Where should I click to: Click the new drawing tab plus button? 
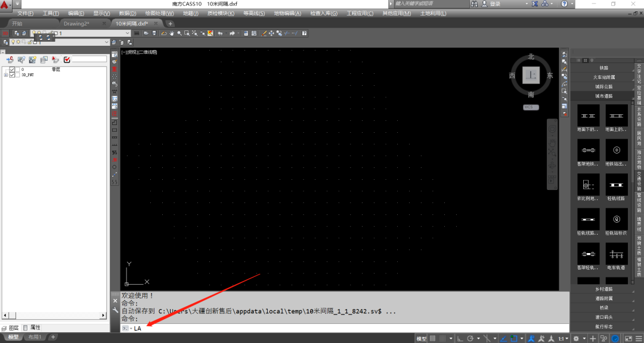pos(170,23)
